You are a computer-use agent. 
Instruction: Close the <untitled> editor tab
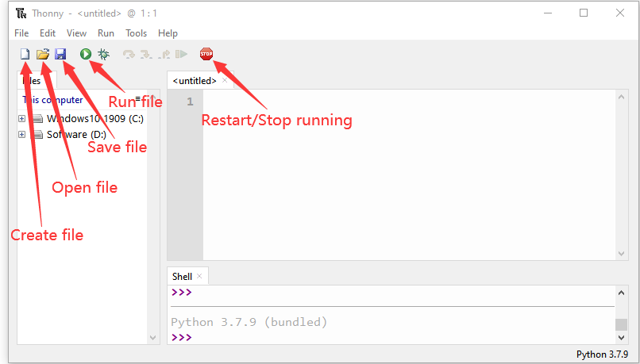tap(225, 80)
